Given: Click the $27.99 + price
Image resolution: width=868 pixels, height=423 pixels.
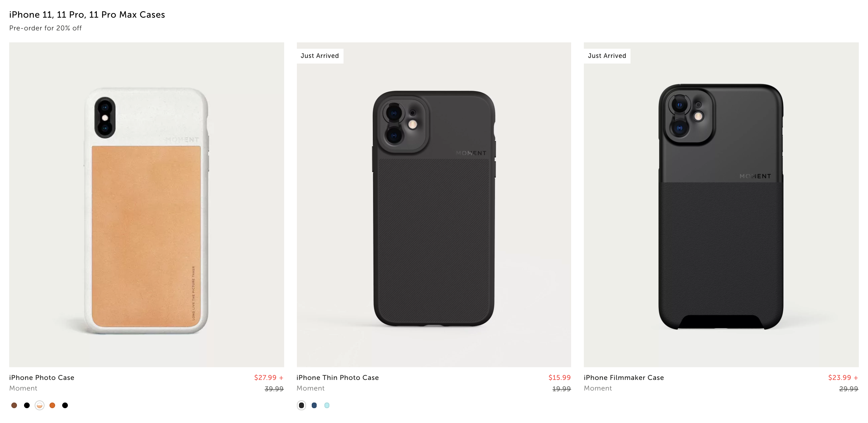Looking at the screenshot, I should click(x=269, y=377).
